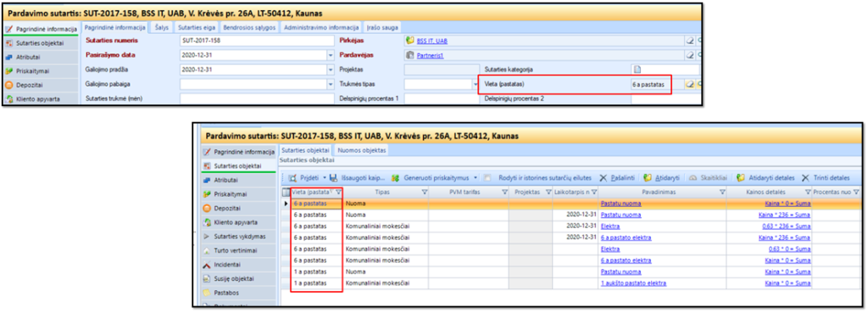This screenshot has height=313, width=868.
Task: Open the Galiojimo pabaiga date dropdown
Action: (x=331, y=84)
